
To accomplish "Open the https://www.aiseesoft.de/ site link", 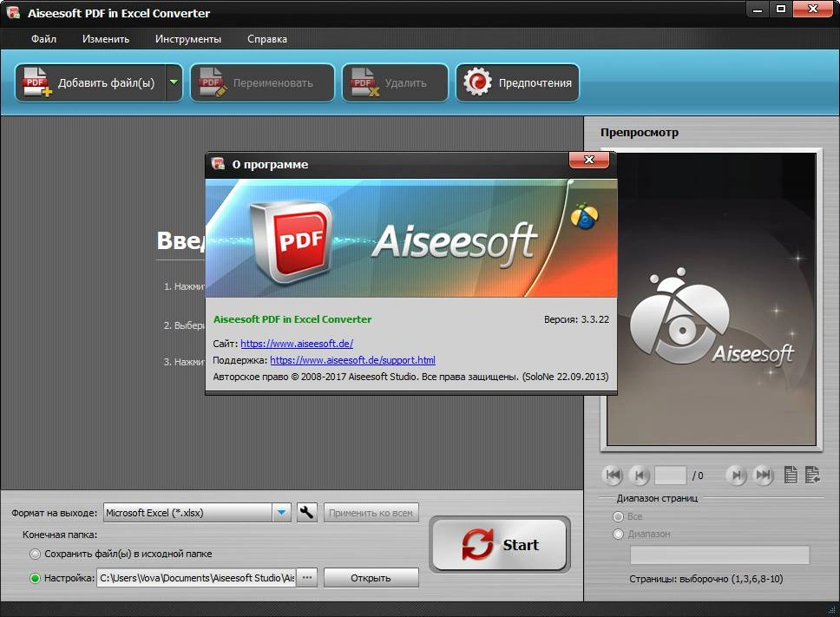I will (x=297, y=344).
